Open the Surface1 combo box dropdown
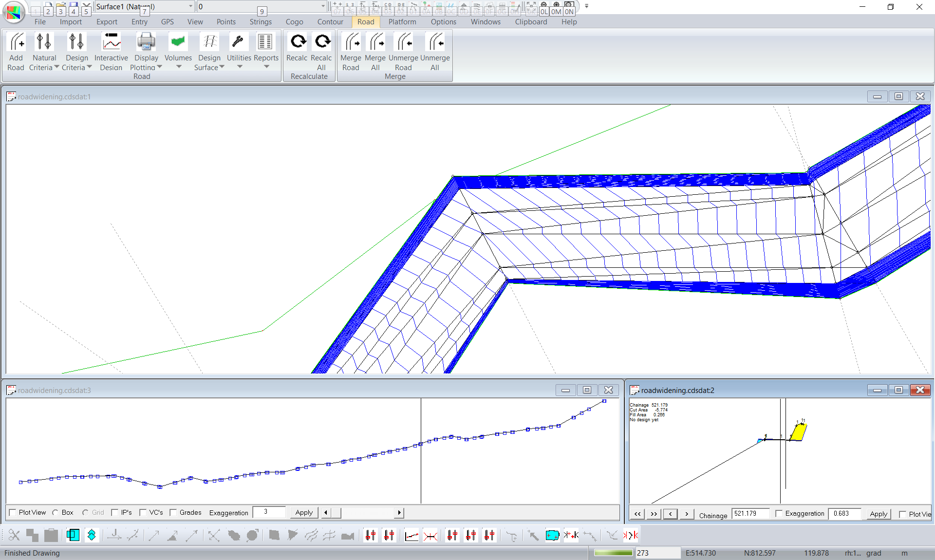935x560 pixels. click(190, 6)
